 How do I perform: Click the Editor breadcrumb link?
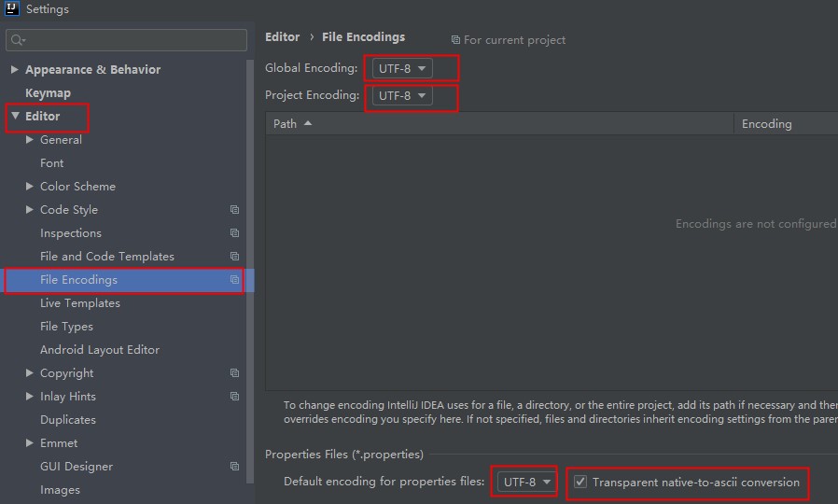click(282, 37)
